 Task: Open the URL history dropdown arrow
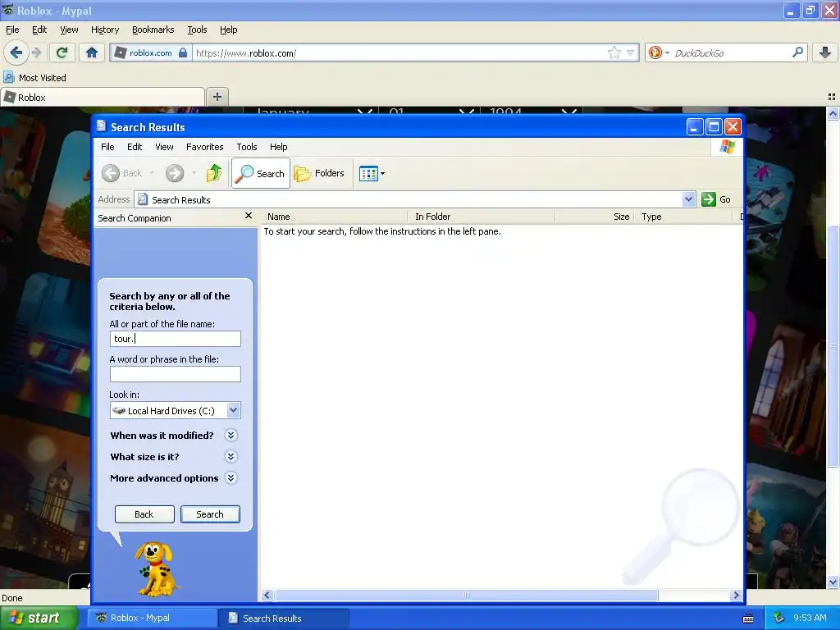[631, 52]
